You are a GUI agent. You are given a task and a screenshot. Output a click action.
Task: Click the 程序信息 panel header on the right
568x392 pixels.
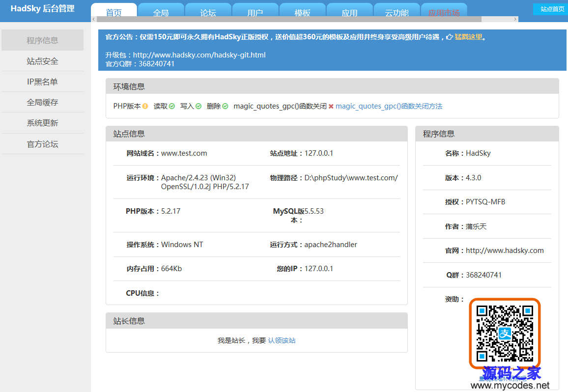click(487, 134)
